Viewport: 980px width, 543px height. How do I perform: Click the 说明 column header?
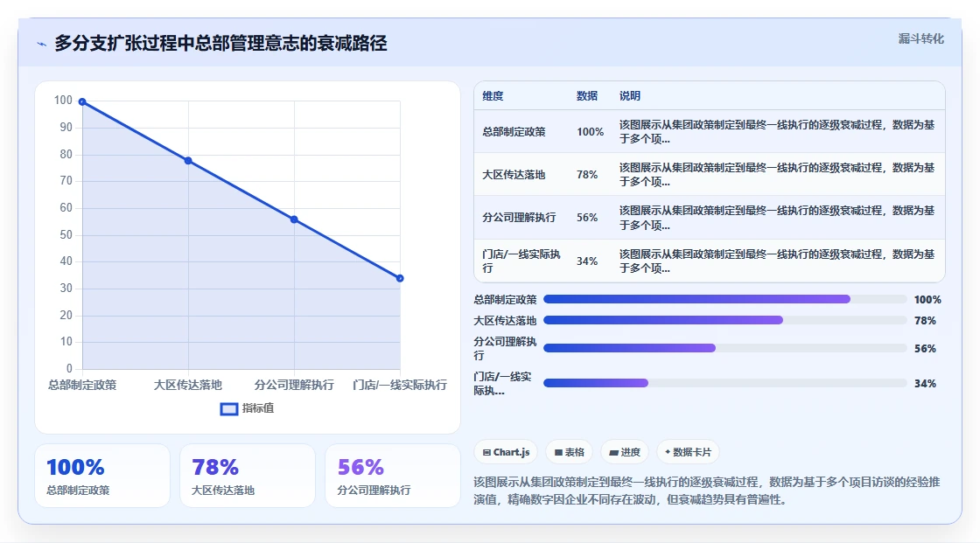point(629,96)
